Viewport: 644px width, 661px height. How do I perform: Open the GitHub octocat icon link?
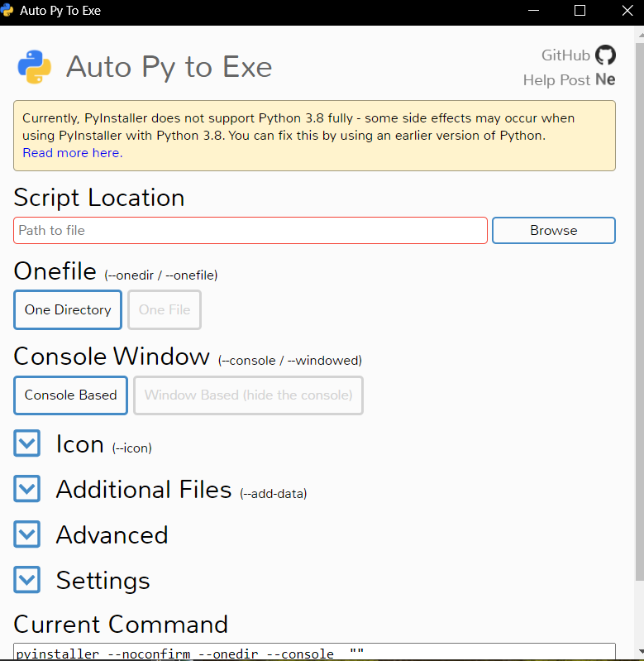click(x=605, y=55)
